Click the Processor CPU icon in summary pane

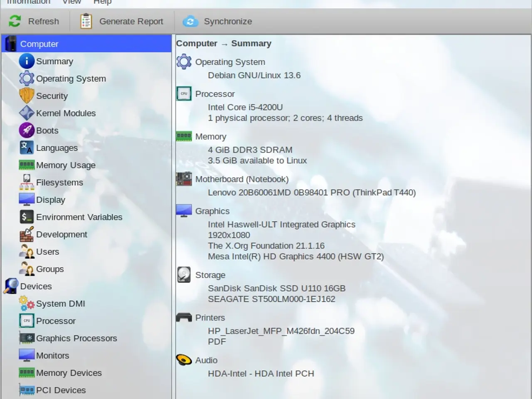point(184,94)
